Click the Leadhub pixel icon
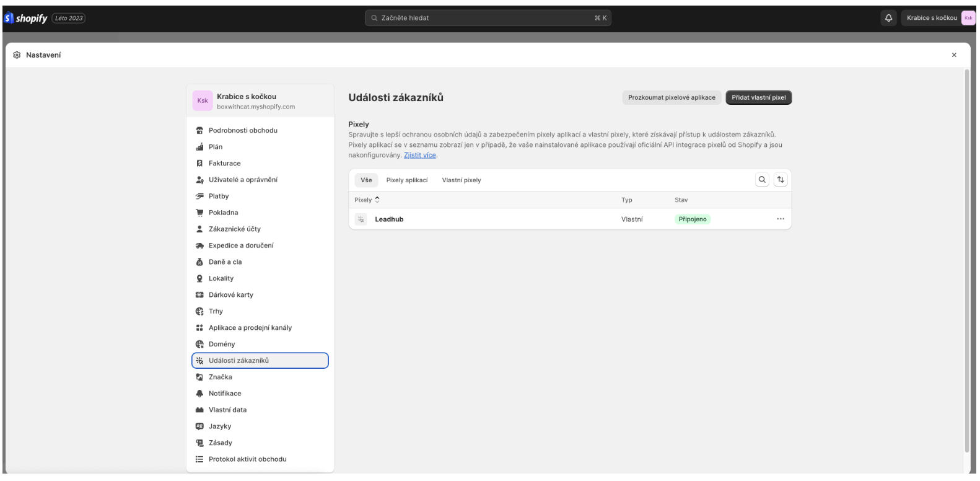Viewport: 980px width, 481px height. tap(361, 219)
